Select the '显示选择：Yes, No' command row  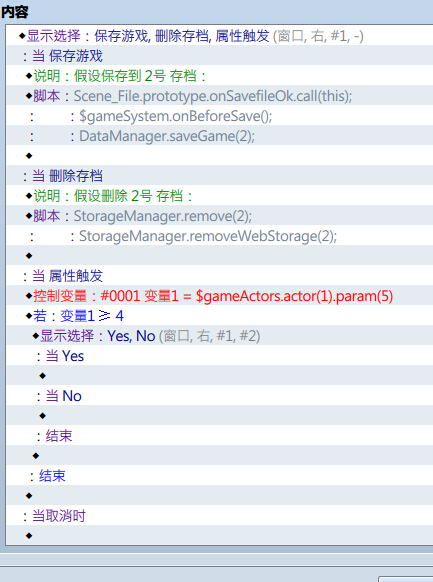point(220,336)
